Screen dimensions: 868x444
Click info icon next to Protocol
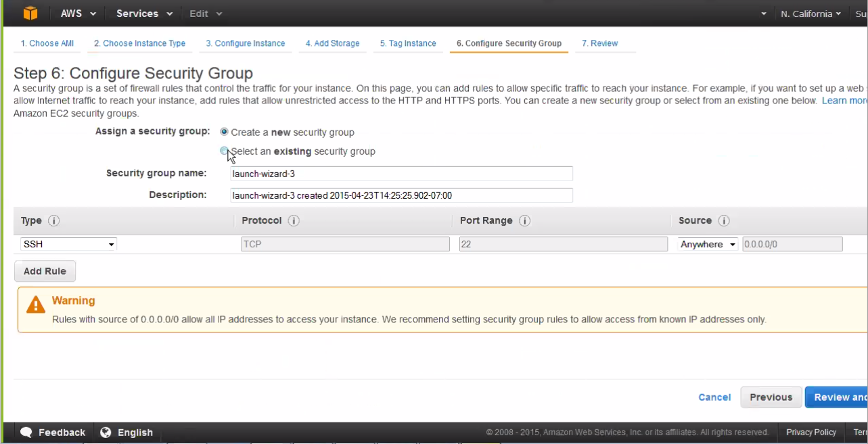[x=294, y=221]
